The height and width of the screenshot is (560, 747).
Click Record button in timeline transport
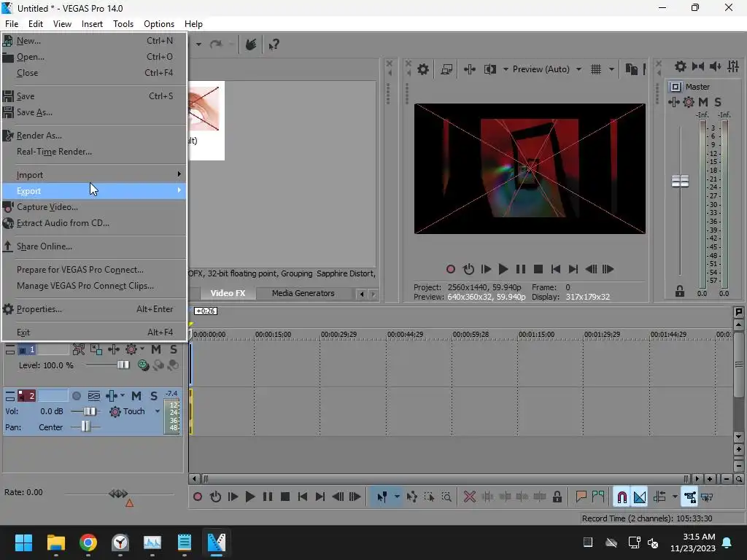pyautogui.click(x=197, y=497)
